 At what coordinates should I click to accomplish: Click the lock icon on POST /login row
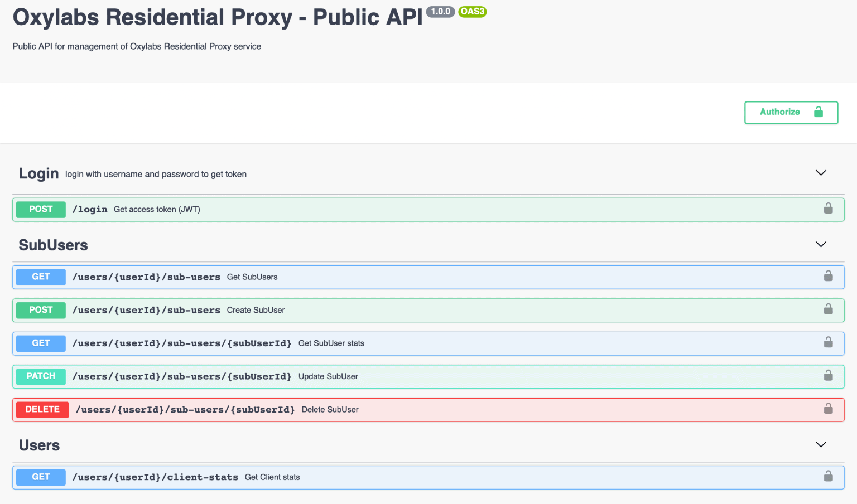click(x=828, y=209)
